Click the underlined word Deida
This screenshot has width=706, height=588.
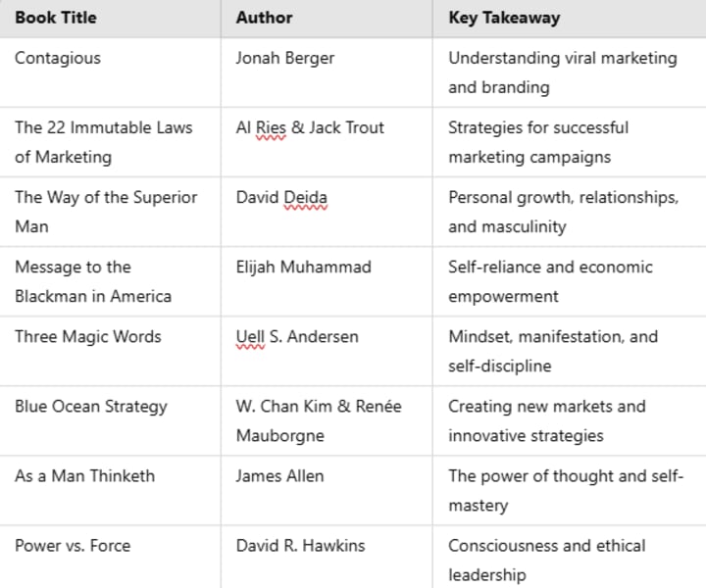coord(306,198)
